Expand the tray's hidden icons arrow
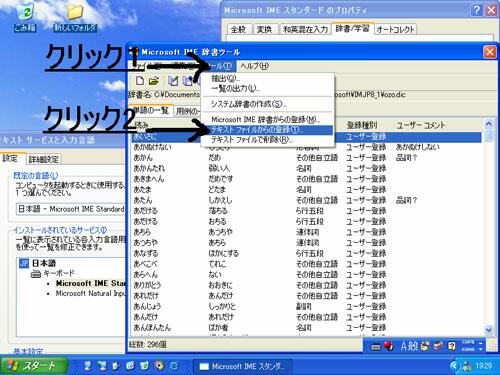500x375 pixels. [453, 366]
